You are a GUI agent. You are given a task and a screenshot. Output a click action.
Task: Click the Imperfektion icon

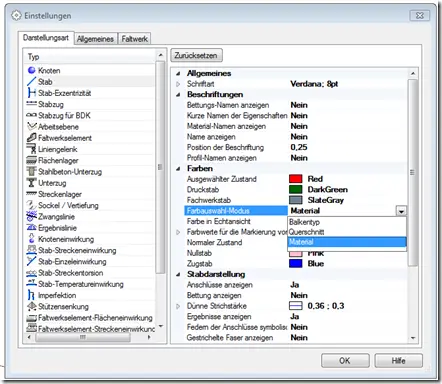[31, 295]
